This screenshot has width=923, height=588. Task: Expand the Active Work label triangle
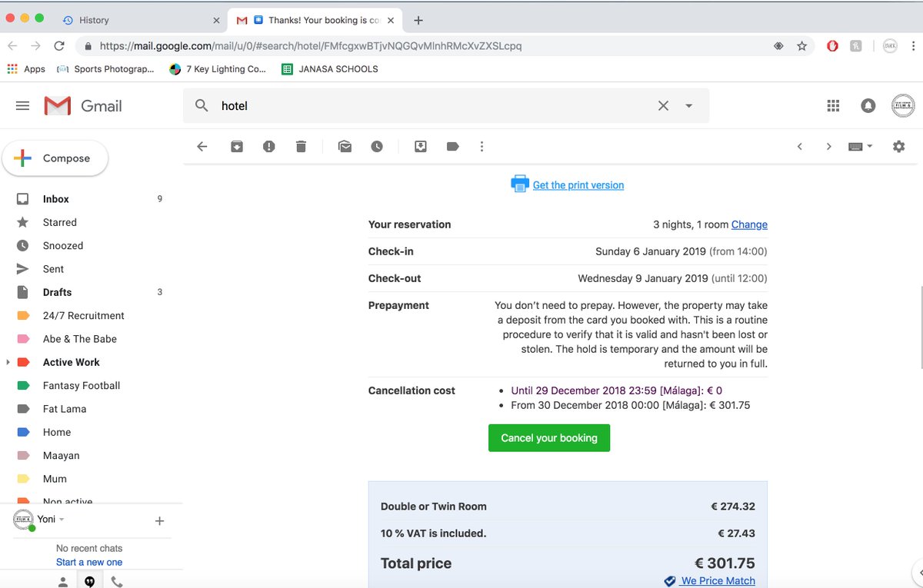click(8, 362)
